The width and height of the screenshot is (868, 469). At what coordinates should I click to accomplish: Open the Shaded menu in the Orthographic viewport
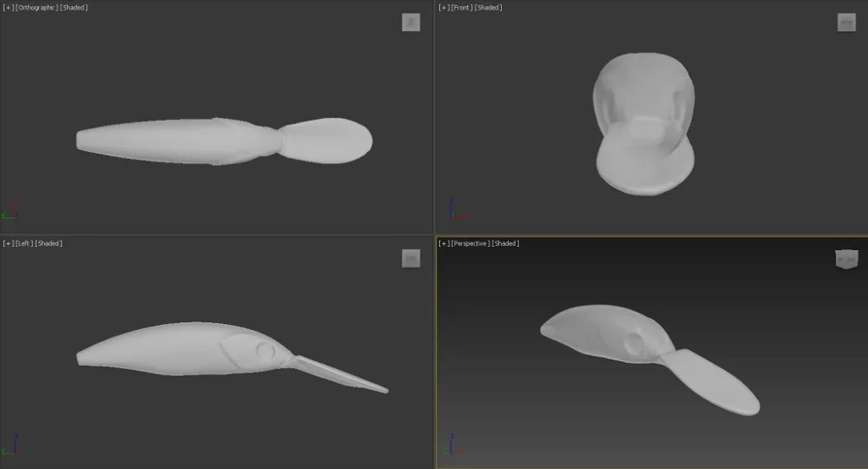pyautogui.click(x=75, y=8)
